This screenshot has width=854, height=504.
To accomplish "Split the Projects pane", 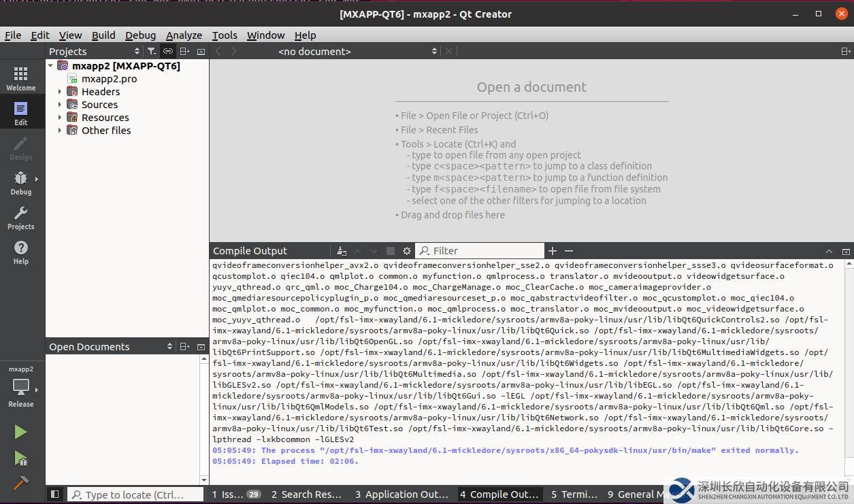I will 185,51.
